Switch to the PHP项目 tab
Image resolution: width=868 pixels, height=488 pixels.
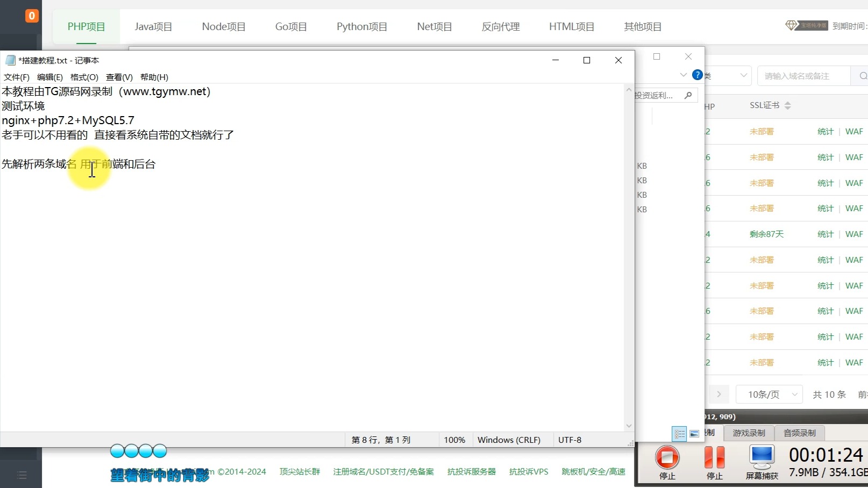(x=86, y=26)
